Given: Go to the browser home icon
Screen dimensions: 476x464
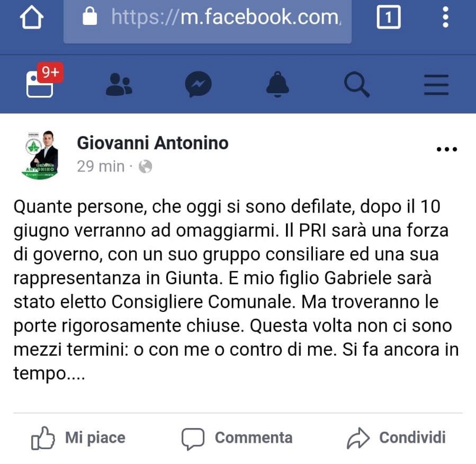Looking at the screenshot, I should pyautogui.click(x=32, y=17).
